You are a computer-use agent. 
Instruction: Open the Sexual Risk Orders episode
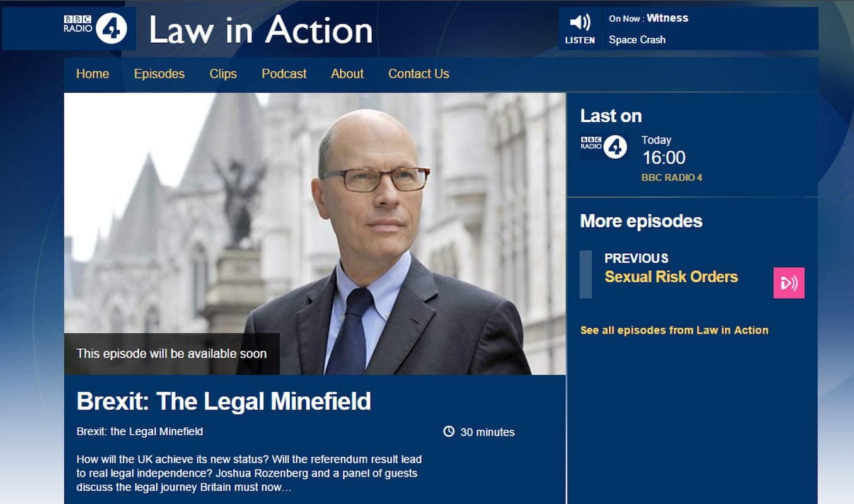click(x=671, y=277)
